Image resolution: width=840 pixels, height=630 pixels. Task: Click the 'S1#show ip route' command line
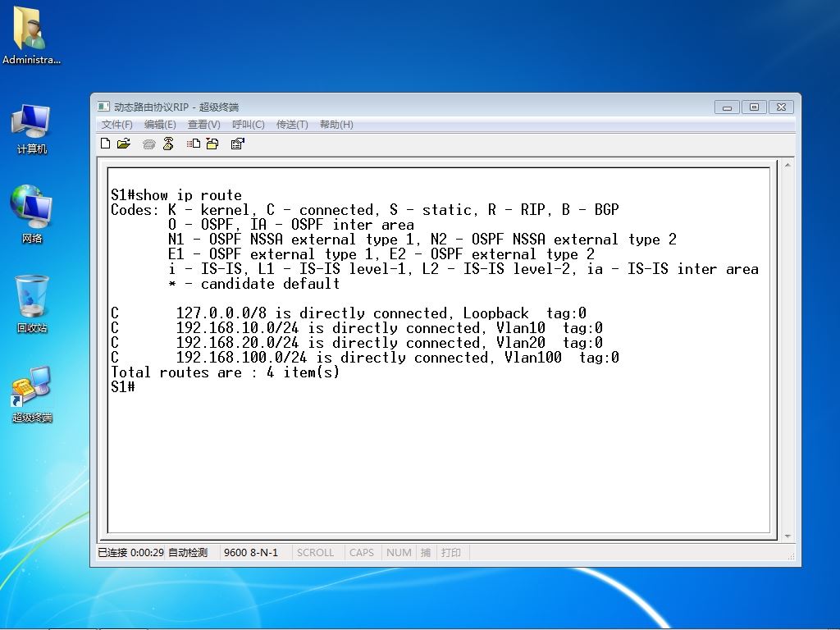(176, 195)
